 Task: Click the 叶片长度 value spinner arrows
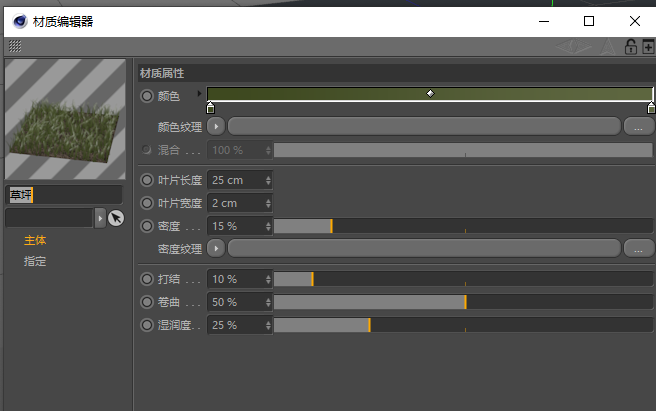268,180
